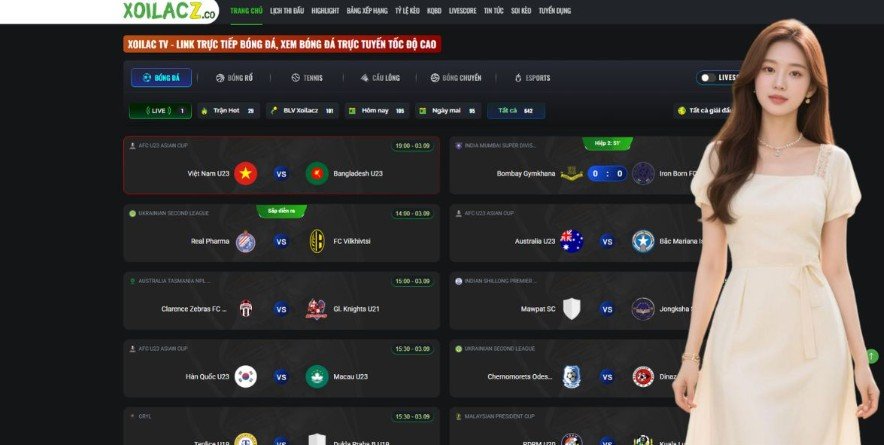Screen dimensions: 884x445
Task: Filter matches by Trận Hot
Action: (228, 111)
